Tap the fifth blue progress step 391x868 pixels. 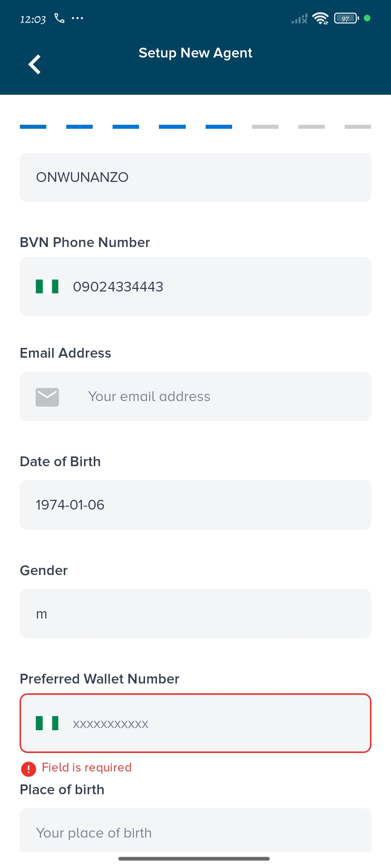pos(219,127)
